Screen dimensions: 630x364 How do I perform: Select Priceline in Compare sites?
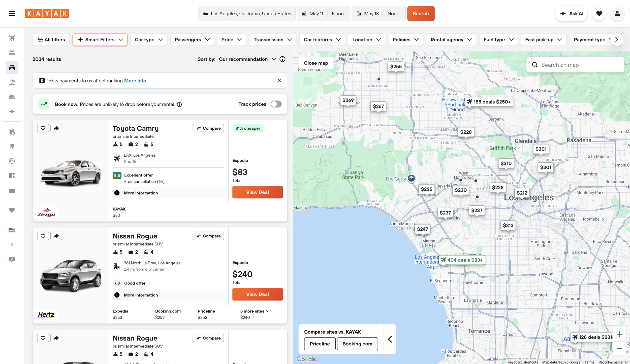tap(320, 344)
